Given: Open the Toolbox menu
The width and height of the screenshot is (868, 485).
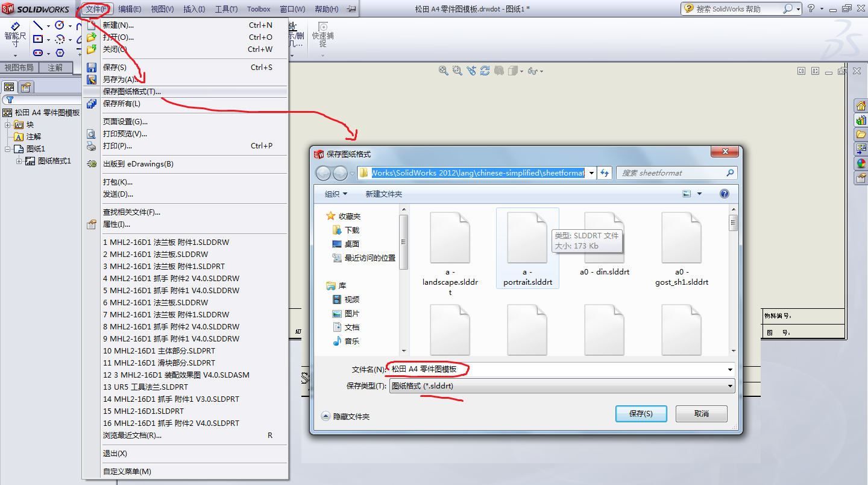Looking at the screenshot, I should coord(259,9).
